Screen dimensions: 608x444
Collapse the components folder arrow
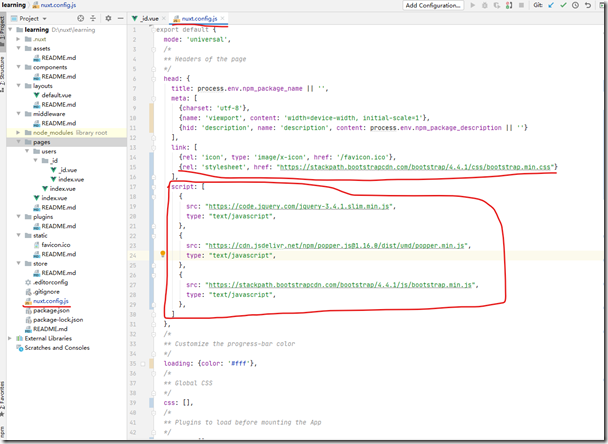pyautogui.click(x=18, y=67)
